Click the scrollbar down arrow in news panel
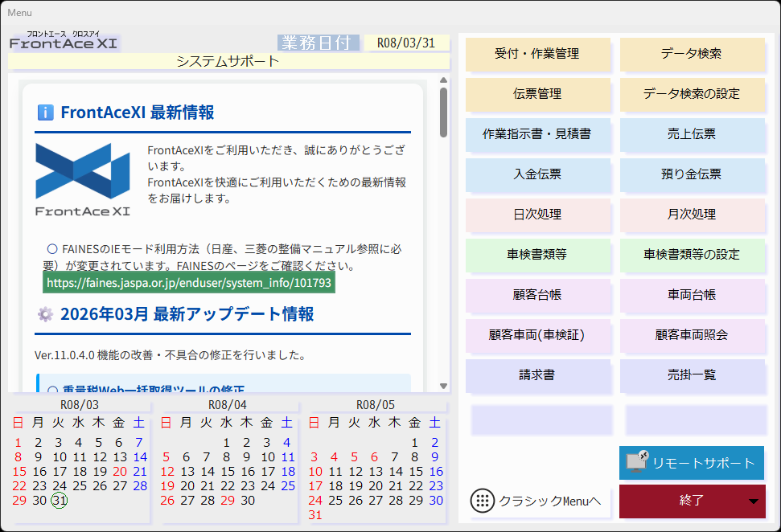 click(443, 386)
